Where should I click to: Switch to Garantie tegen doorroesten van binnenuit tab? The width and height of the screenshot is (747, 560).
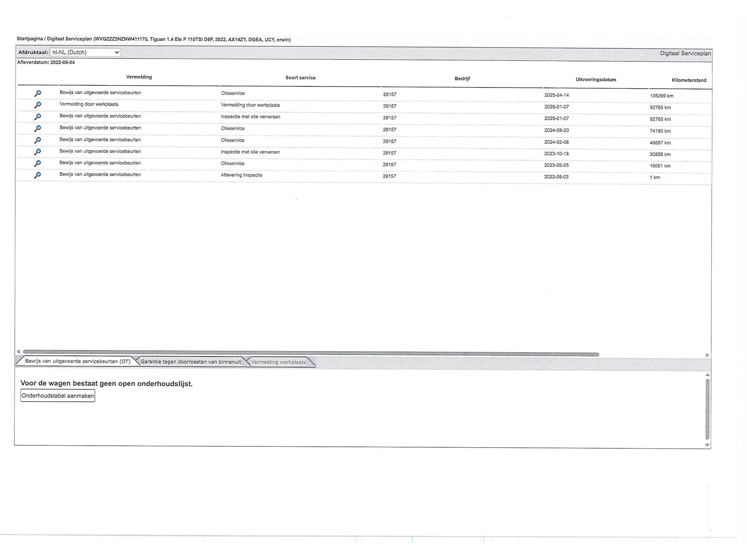tap(191, 362)
